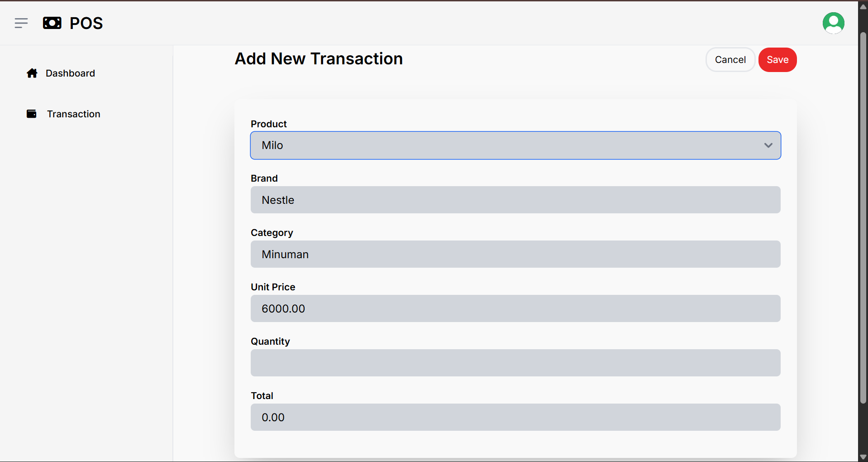
Task: Open the Transaction menu item
Action: [63, 114]
